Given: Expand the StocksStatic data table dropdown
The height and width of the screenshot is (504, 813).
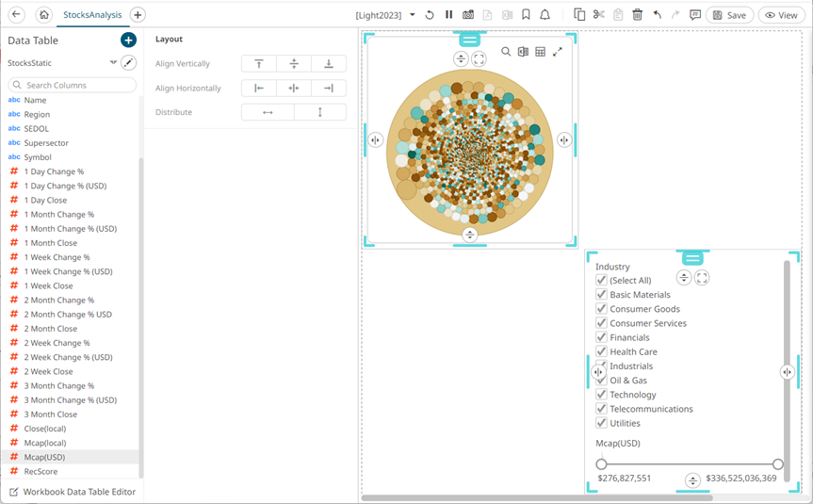Looking at the screenshot, I should (x=113, y=63).
